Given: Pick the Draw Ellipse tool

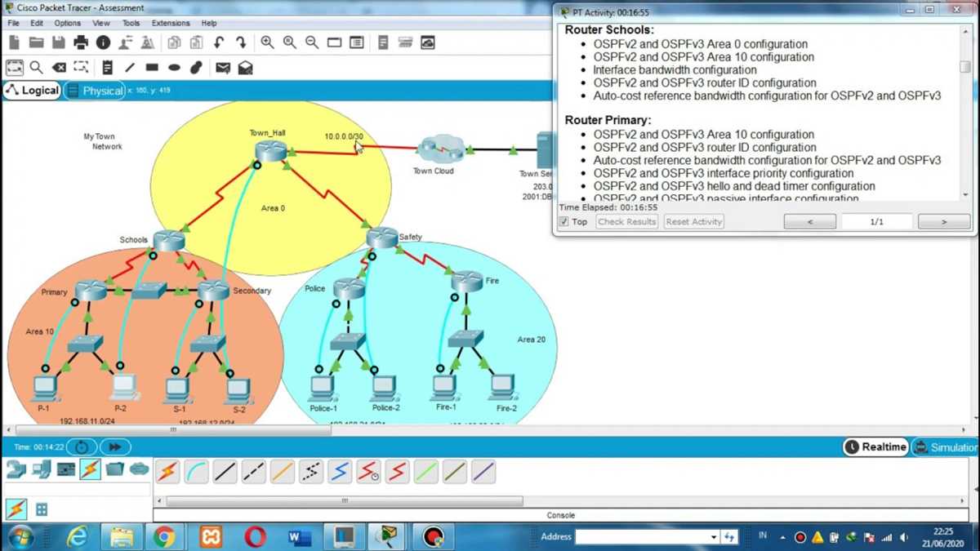Looking at the screenshot, I should tap(174, 68).
